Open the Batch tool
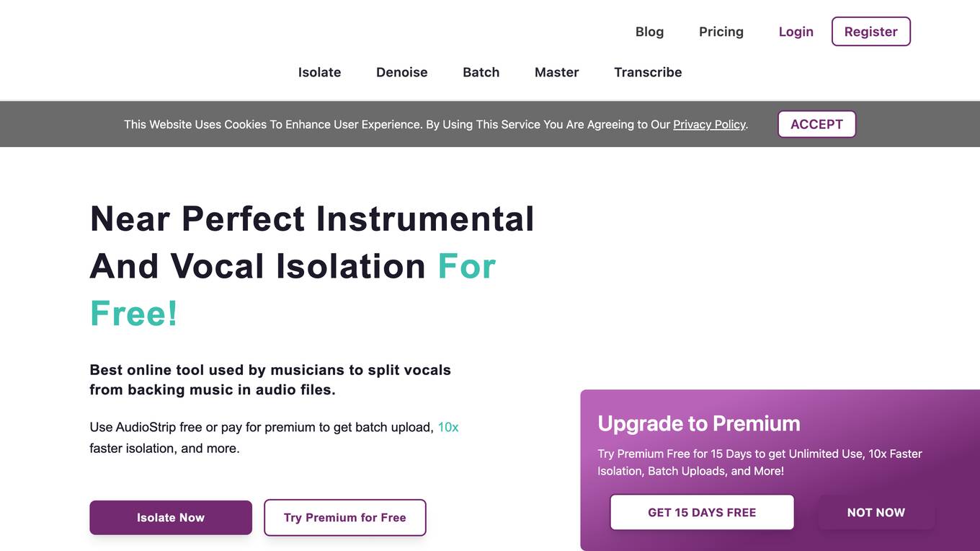The height and width of the screenshot is (551, 980). tap(481, 72)
